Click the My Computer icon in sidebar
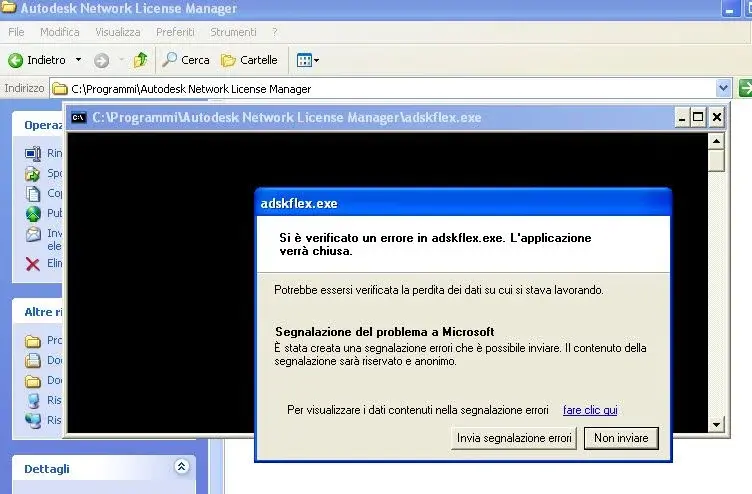 (x=33, y=400)
